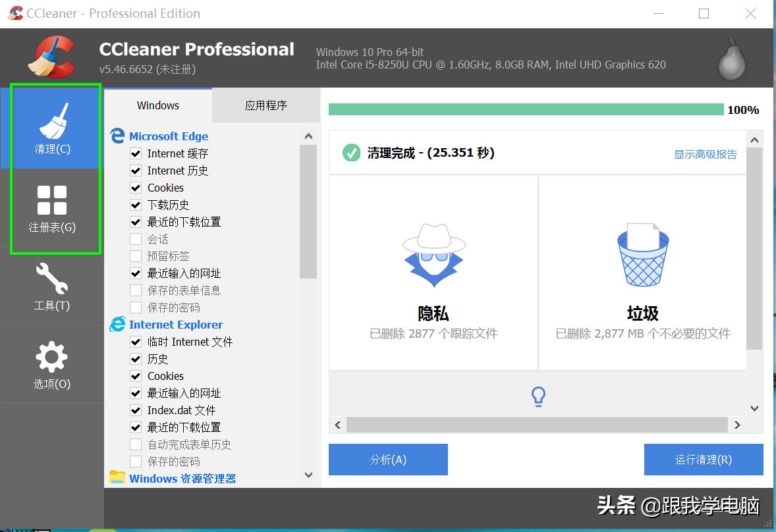Switch to the Windows tab
This screenshot has width=776, height=532.
[157, 105]
